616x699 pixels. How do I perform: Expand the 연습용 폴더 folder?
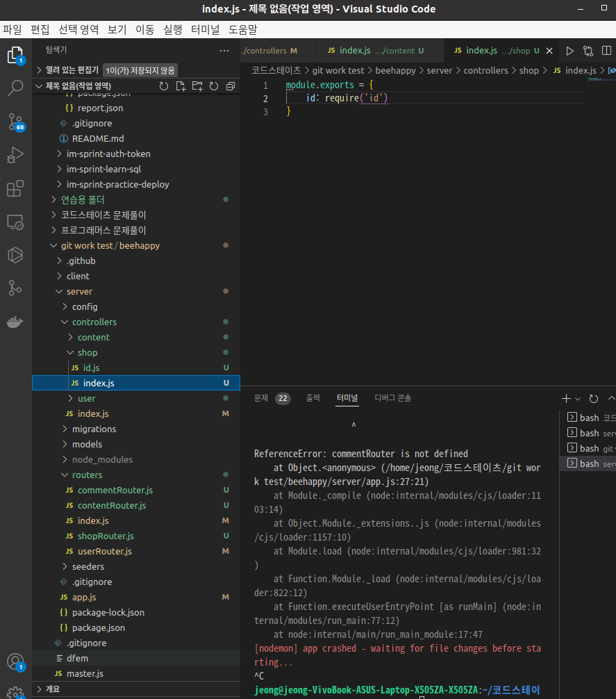point(83,199)
